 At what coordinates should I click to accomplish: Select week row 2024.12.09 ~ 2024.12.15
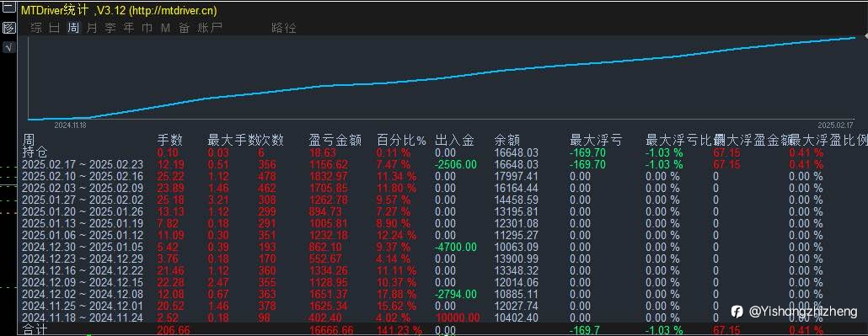tap(83, 282)
